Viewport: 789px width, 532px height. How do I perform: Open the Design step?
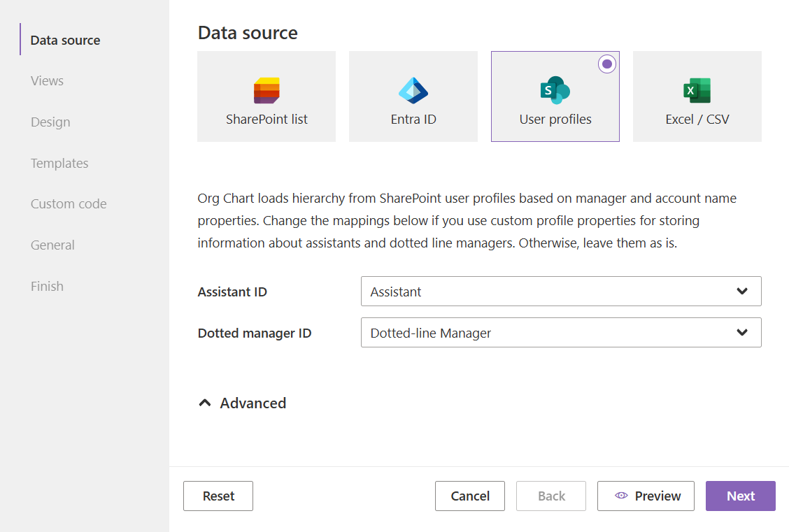(50, 122)
